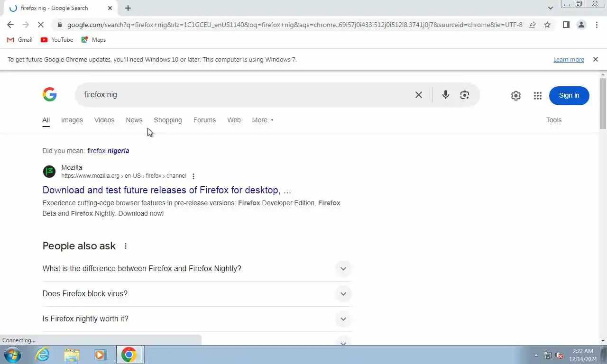
Task: Launch Internet Explorer from taskbar
Action: pos(43,355)
